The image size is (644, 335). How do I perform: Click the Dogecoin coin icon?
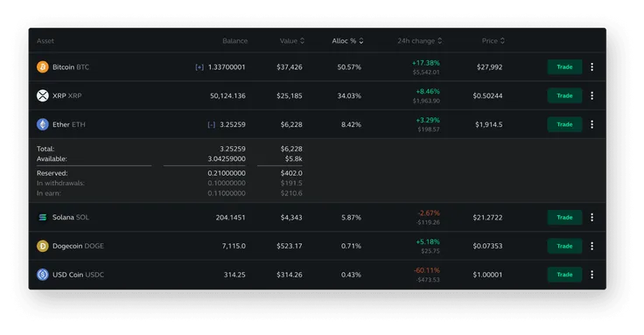[43, 246]
